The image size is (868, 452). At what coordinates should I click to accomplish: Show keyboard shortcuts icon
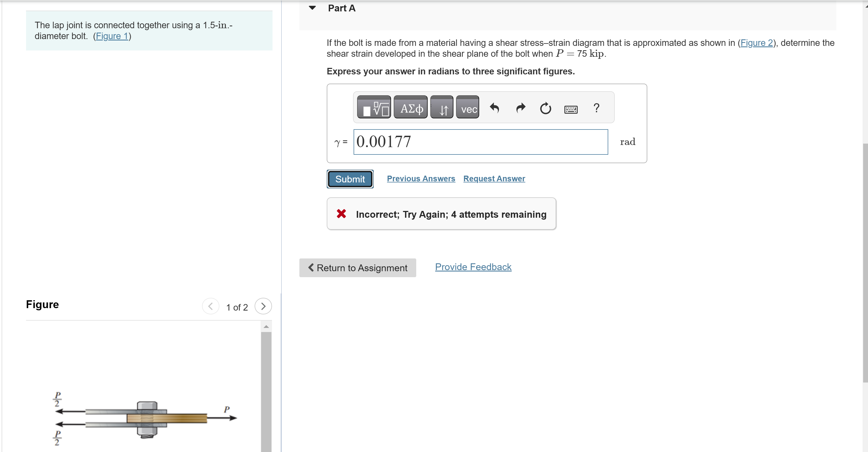pos(571,109)
